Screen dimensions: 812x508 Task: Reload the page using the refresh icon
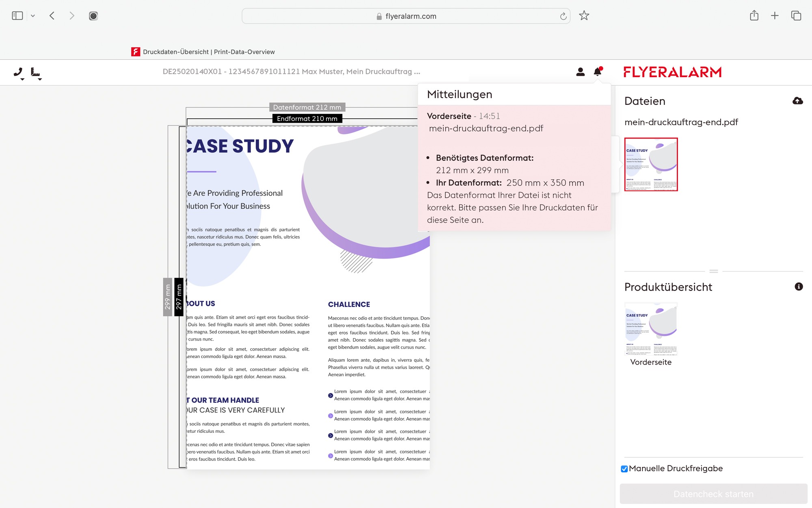(x=563, y=16)
